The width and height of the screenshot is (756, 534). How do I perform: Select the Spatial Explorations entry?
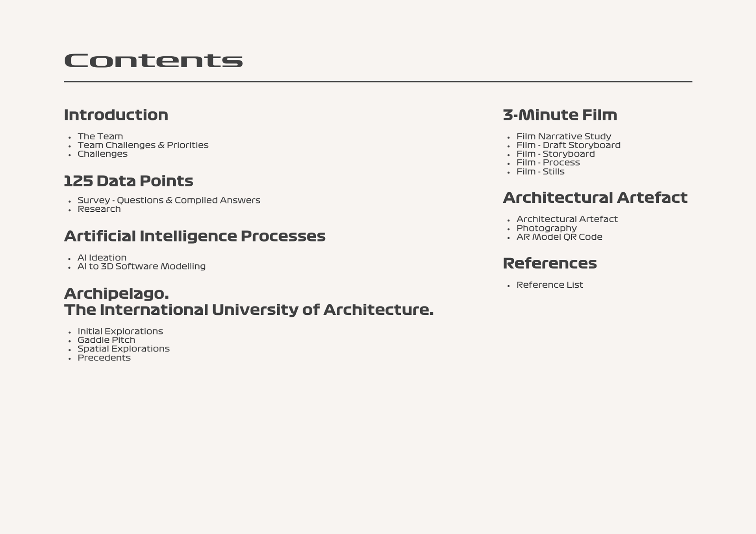coord(123,349)
